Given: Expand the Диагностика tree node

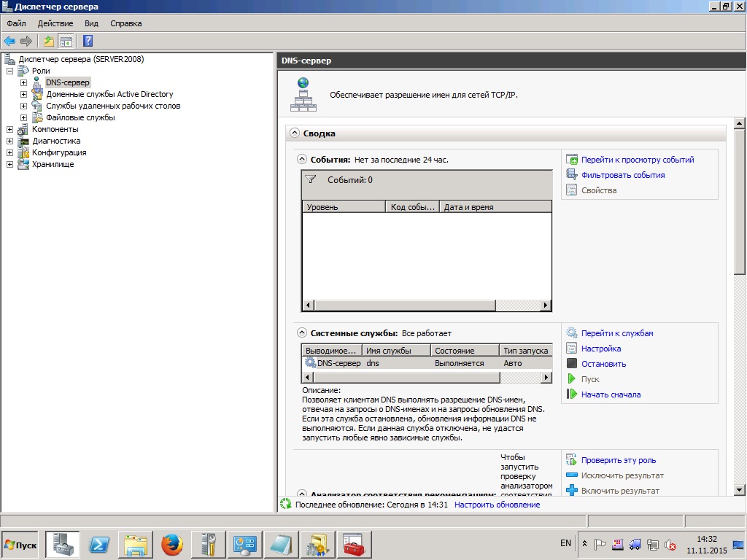Looking at the screenshot, I should [9, 141].
